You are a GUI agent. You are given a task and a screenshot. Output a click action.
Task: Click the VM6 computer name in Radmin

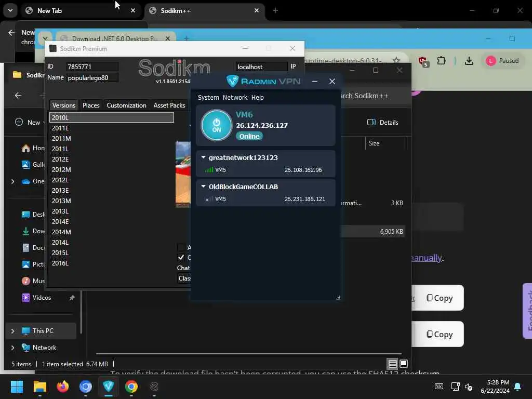click(244, 115)
